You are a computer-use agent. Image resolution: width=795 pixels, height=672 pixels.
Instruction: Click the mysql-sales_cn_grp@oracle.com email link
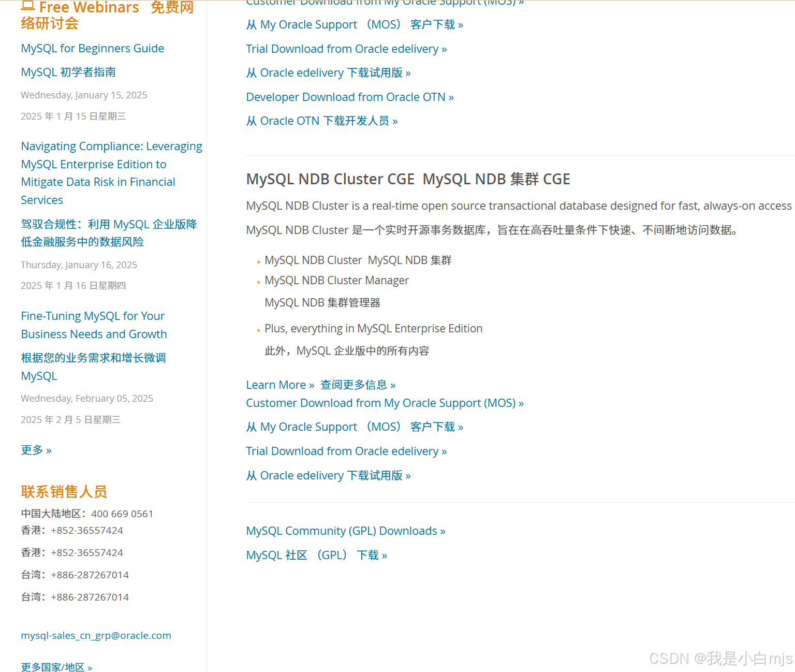(x=96, y=635)
